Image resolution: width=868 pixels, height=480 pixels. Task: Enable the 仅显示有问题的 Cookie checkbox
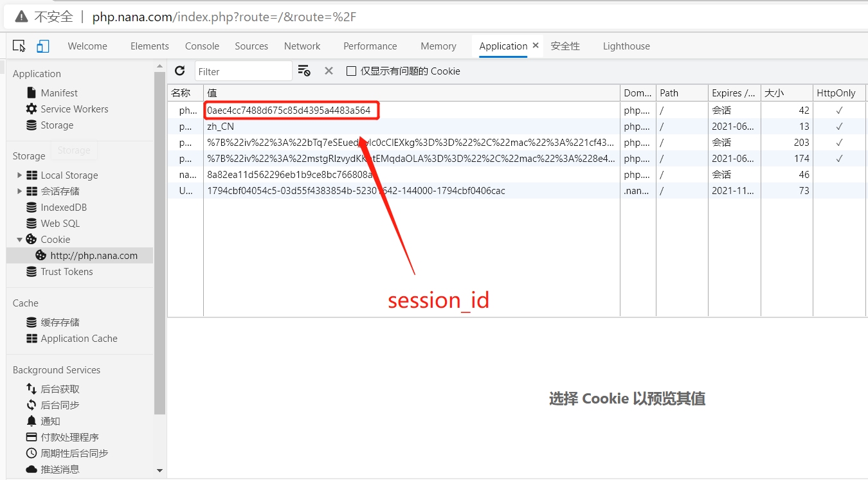click(351, 71)
